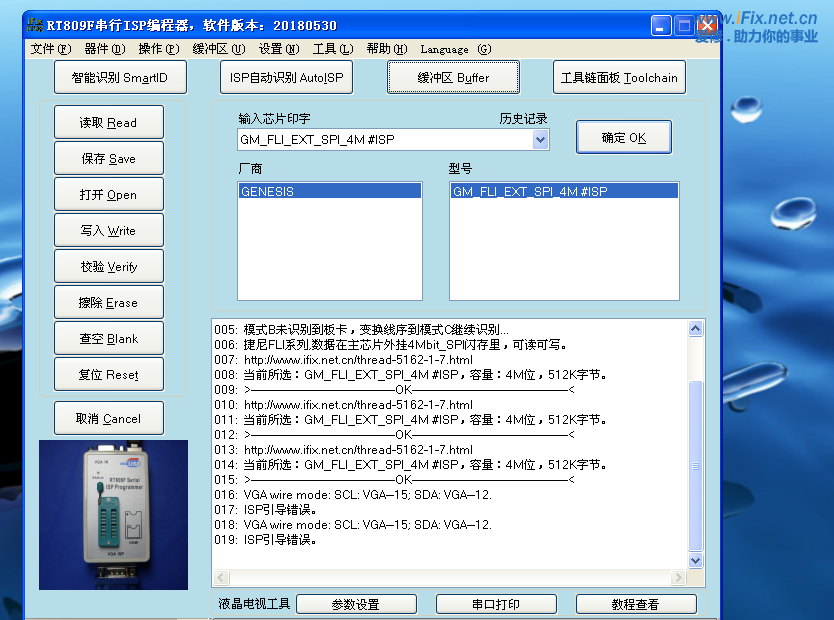
Task: Expand the chip name history dropdown
Action: click(541, 140)
